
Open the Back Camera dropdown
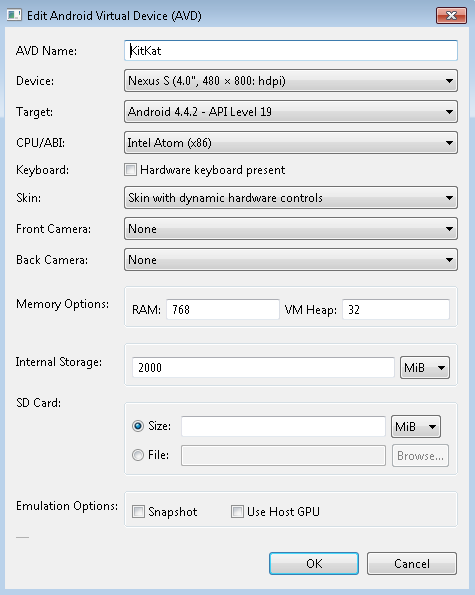[x=291, y=260]
